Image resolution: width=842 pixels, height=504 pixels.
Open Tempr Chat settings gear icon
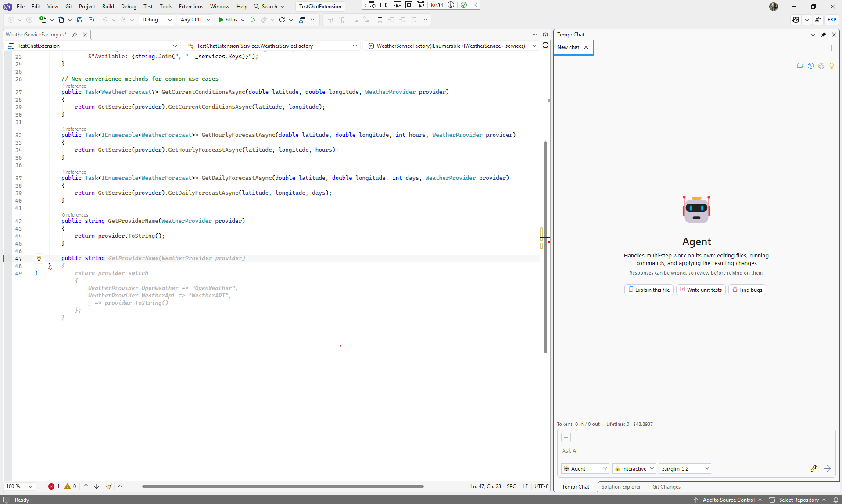[821, 66]
